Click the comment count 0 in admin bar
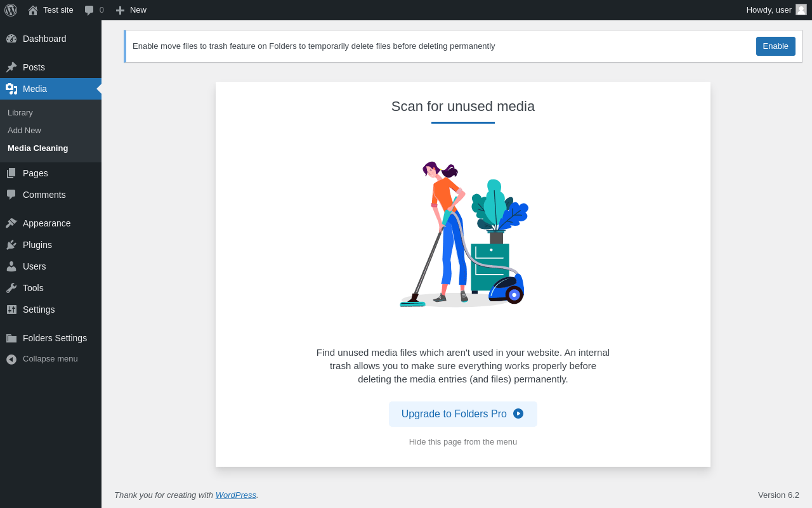This screenshot has height=508, width=812. pos(101,10)
